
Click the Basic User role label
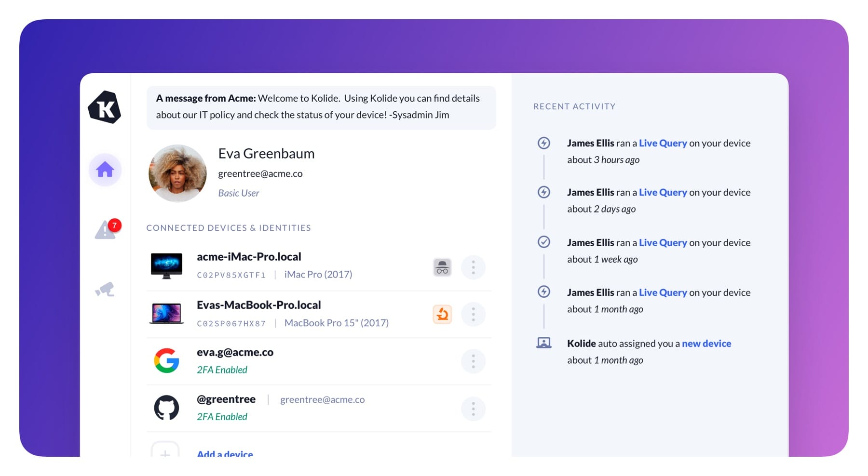(x=239, y=193)
